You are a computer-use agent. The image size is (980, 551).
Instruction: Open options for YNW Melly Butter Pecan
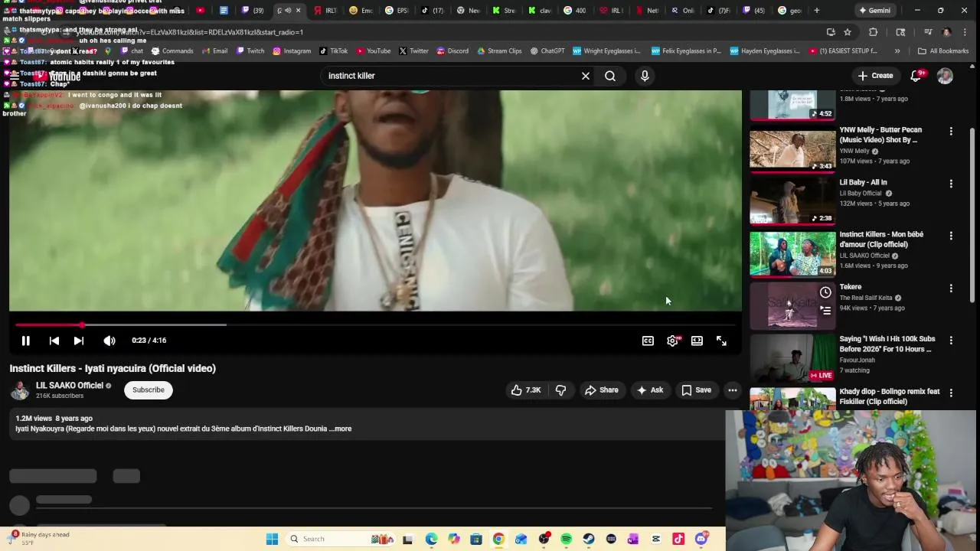951,132
